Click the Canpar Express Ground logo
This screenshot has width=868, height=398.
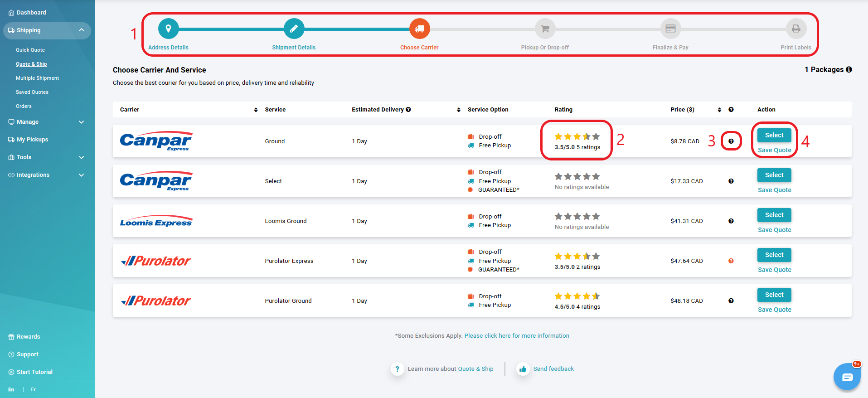pyautogui.click(x=156, y=141)
